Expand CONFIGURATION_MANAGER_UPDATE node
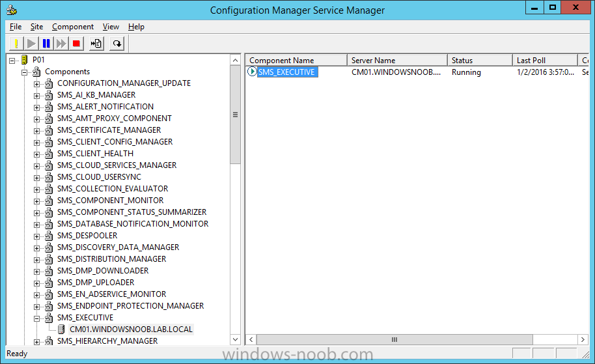The height and width of the screenshot is (364, 595). pos(36,84)
